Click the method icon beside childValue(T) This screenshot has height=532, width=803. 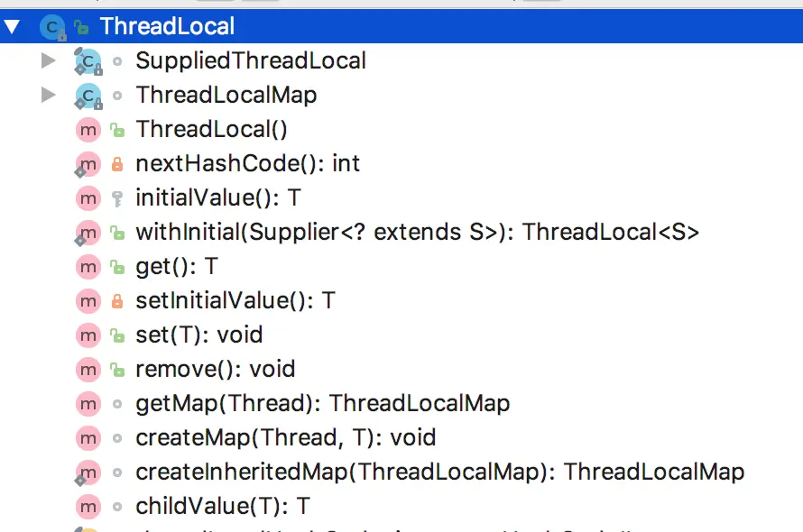point(88,506)
